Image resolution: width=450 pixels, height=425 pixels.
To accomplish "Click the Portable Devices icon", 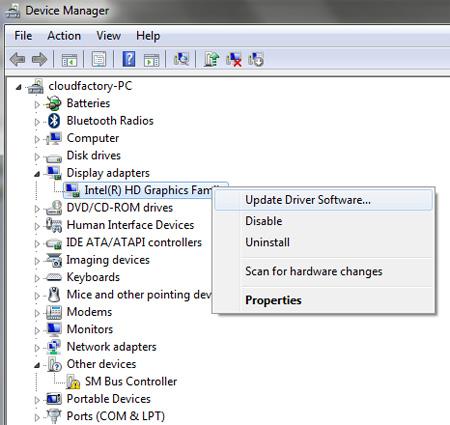I will pos(54,399).
